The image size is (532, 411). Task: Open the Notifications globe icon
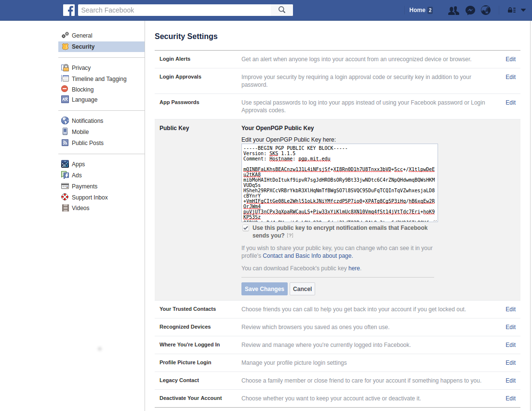[x=486, y=10]
